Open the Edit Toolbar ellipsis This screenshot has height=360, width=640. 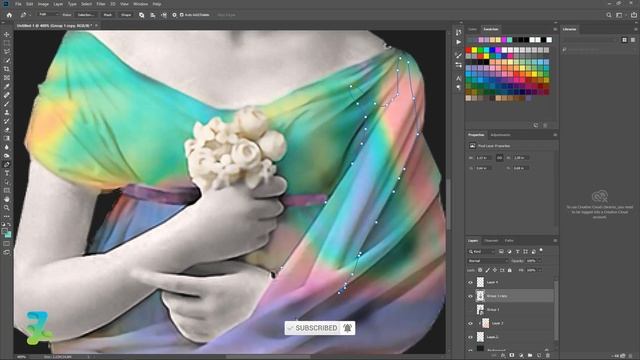point(7,216)
